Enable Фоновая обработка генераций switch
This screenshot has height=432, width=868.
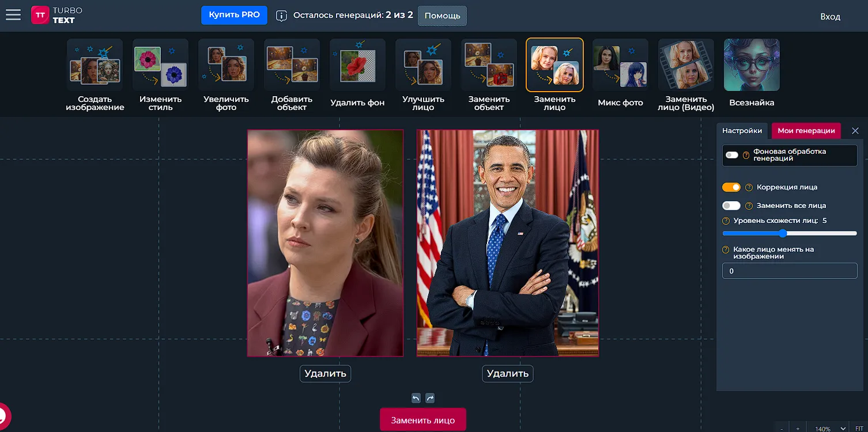click(x=732, y=155)
